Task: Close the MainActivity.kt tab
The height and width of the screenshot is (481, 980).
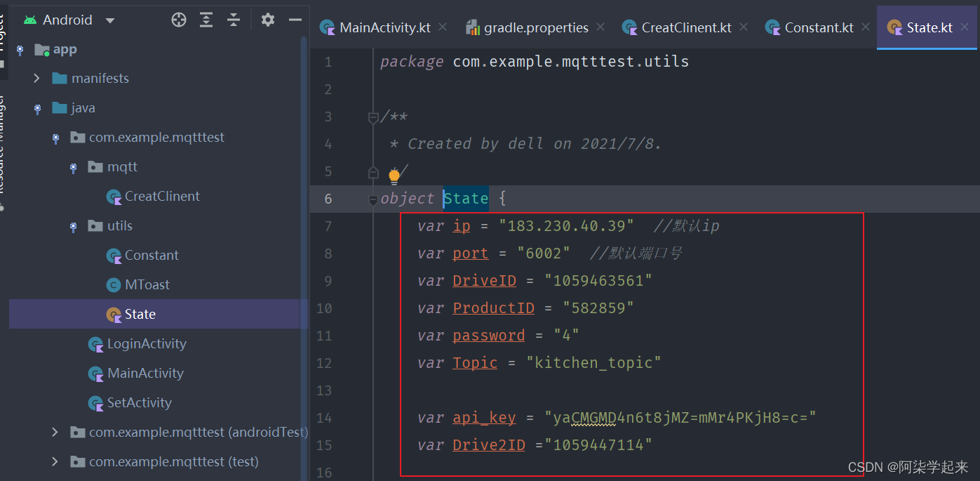Action: click(443, 27)
